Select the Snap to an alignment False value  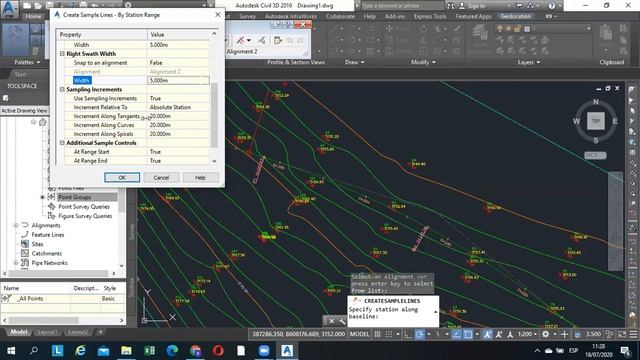pos(178,63)
